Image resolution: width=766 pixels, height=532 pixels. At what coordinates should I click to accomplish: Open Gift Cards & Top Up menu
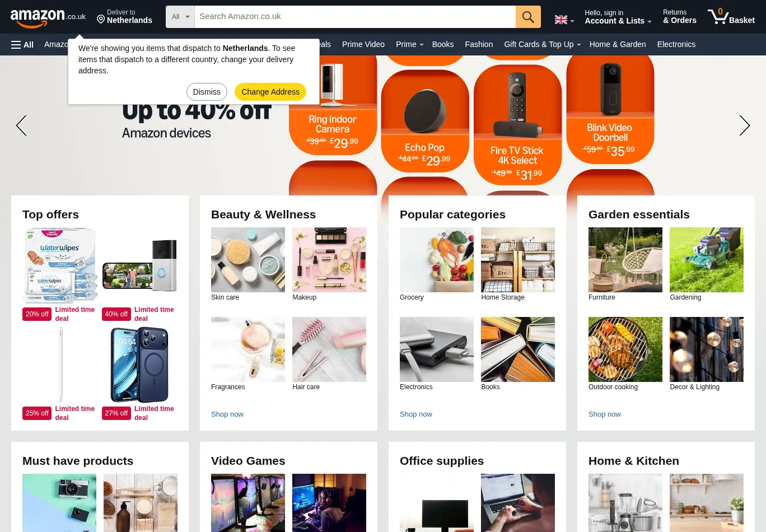click(x=542, y=44)
